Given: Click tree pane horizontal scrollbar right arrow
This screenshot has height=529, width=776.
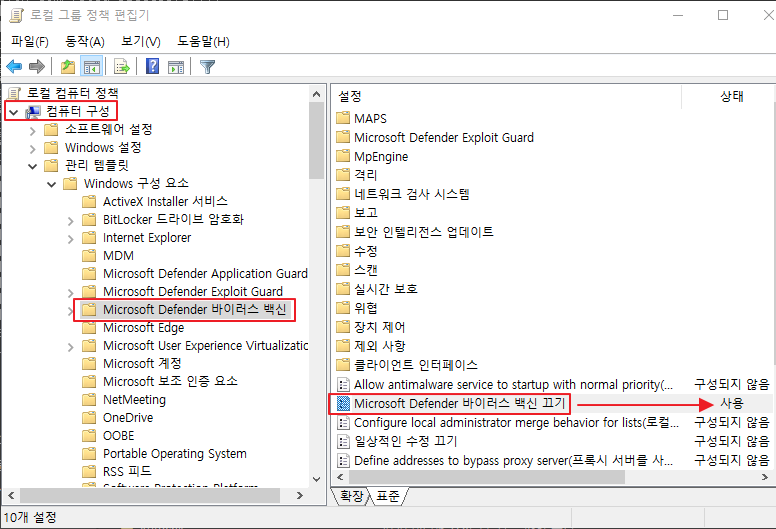Looking at the screenshot, I should coord(300,495).
